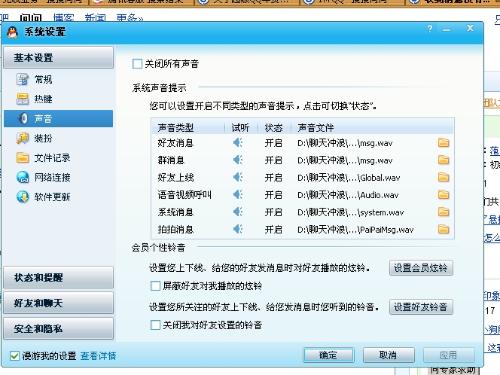Screen dimensions: 500x375
Task: Select the 好友消息 sound type row label
Action: coord(175,143)
